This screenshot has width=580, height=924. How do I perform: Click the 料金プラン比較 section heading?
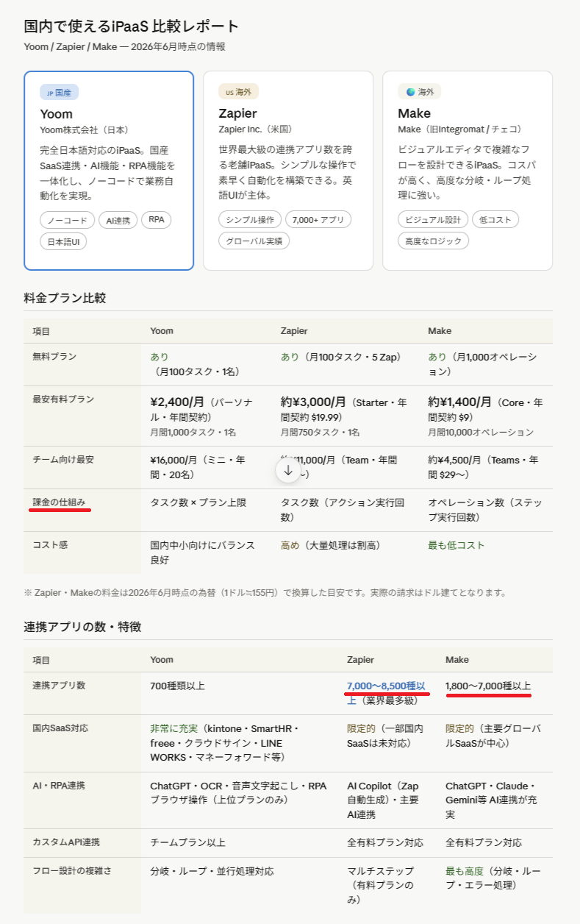[x=65, y=298]
